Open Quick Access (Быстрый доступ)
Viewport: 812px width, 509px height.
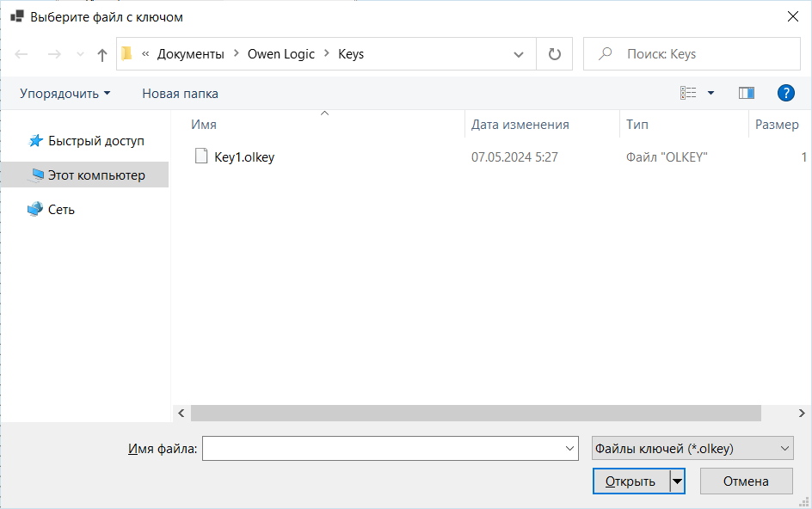pyautogui.click(x=95, y=141)
